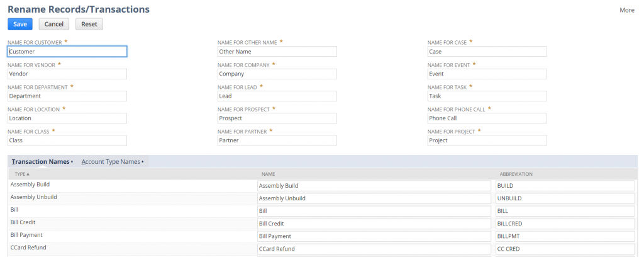Viewport: 644px width, 257px height.
Task: Click the Name for Customer label
Action: (35, 42)
